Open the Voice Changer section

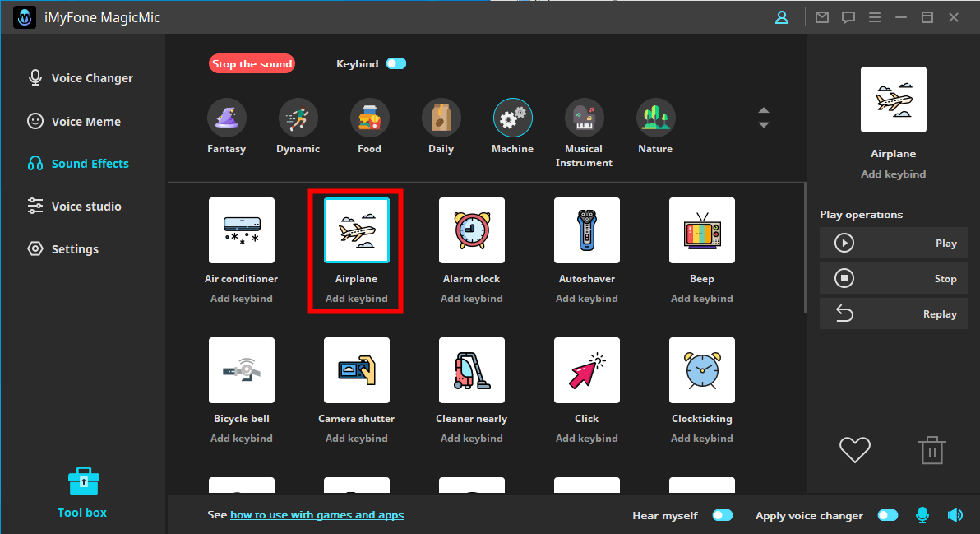point(80,78)
